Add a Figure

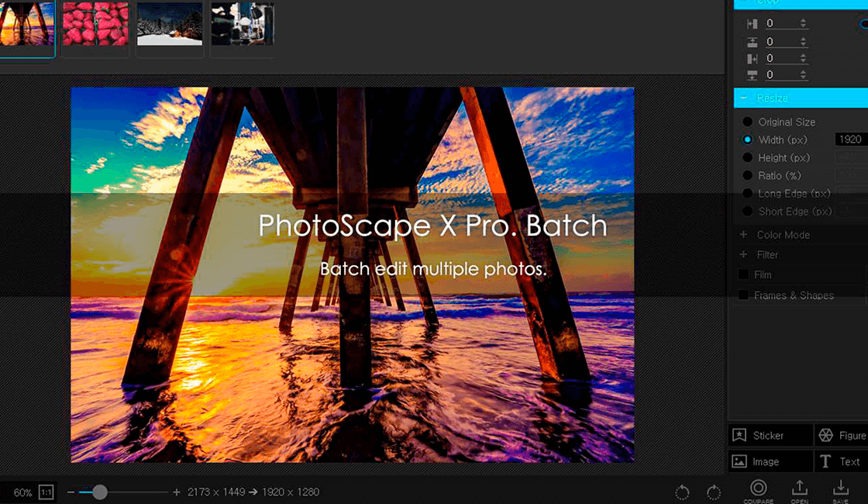(842, 435)
